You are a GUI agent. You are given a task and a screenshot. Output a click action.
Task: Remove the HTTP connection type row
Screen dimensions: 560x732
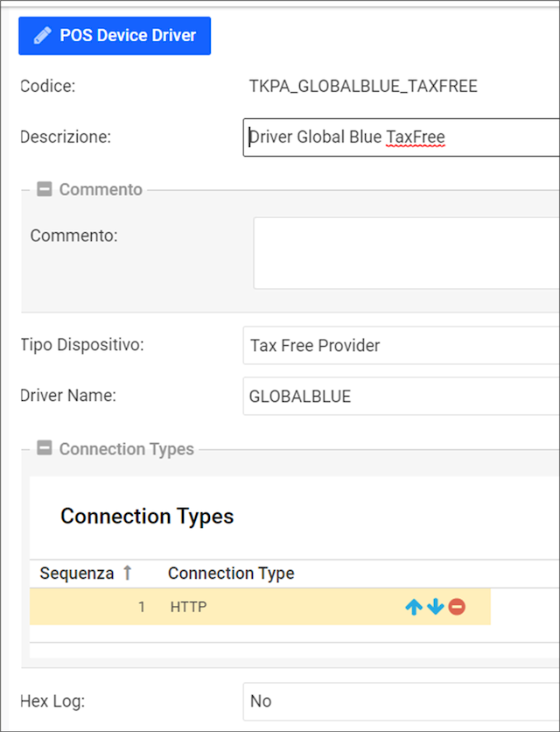click(x=457, y=607)
